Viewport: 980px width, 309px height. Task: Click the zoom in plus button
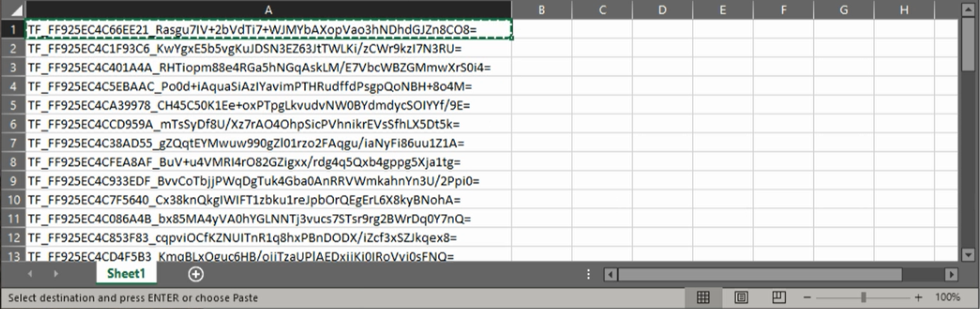tap(918, 298)
